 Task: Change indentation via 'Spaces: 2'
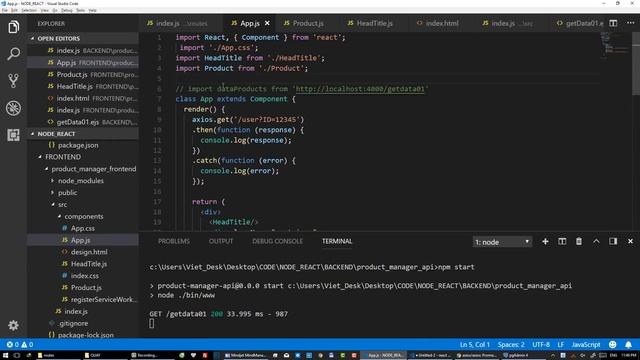pyautogui.click(x=511, y=345)
